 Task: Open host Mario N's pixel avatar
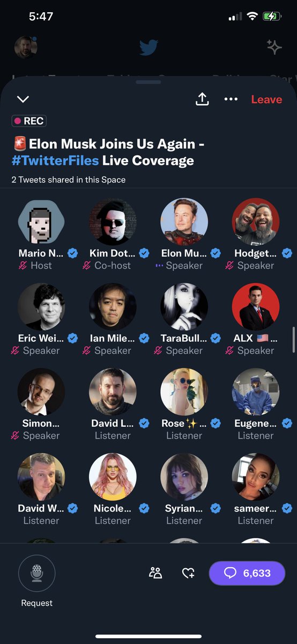(41, 222)
